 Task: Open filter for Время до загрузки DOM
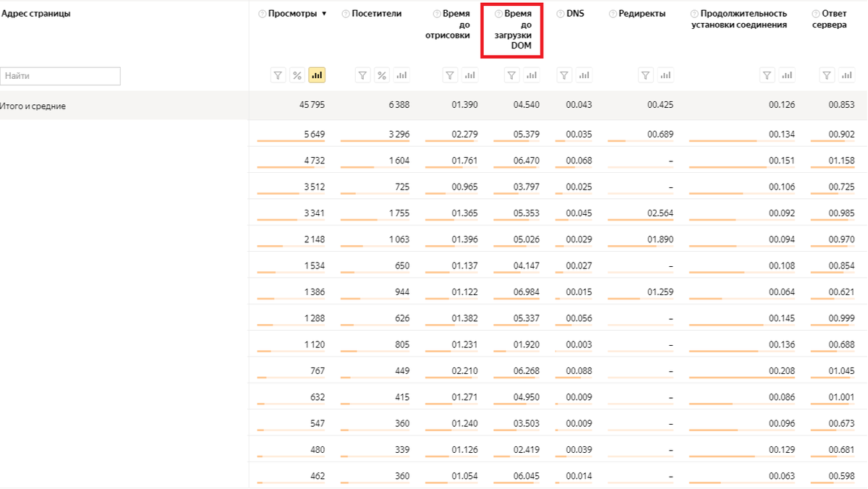click(511, 75)
